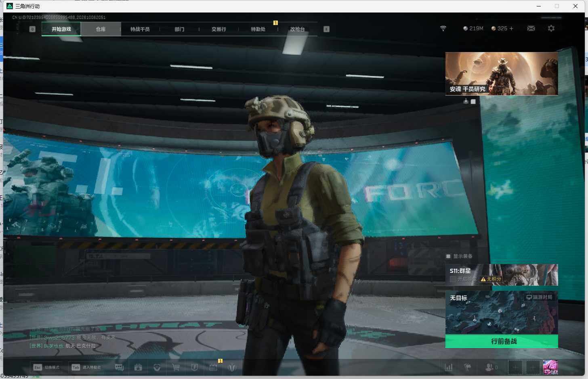Switch to the 仓库 tab
The image size is (588, 379).
point(101,29)
